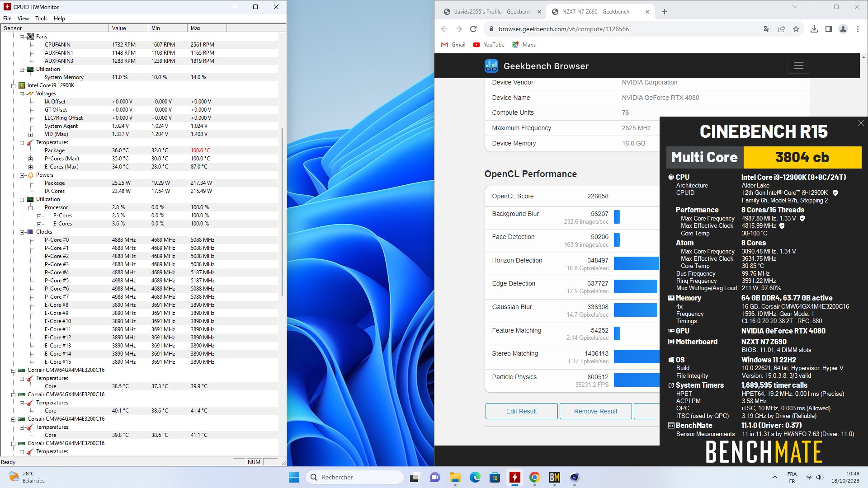
Task: Show hidden system tray icons
Action: [x=774, y=477]
